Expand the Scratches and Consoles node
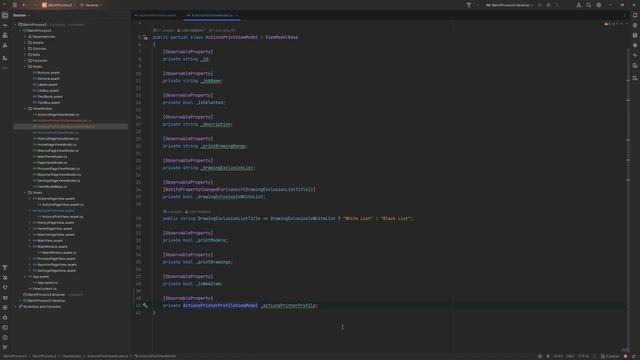640x360 pixels. point(16,307)
